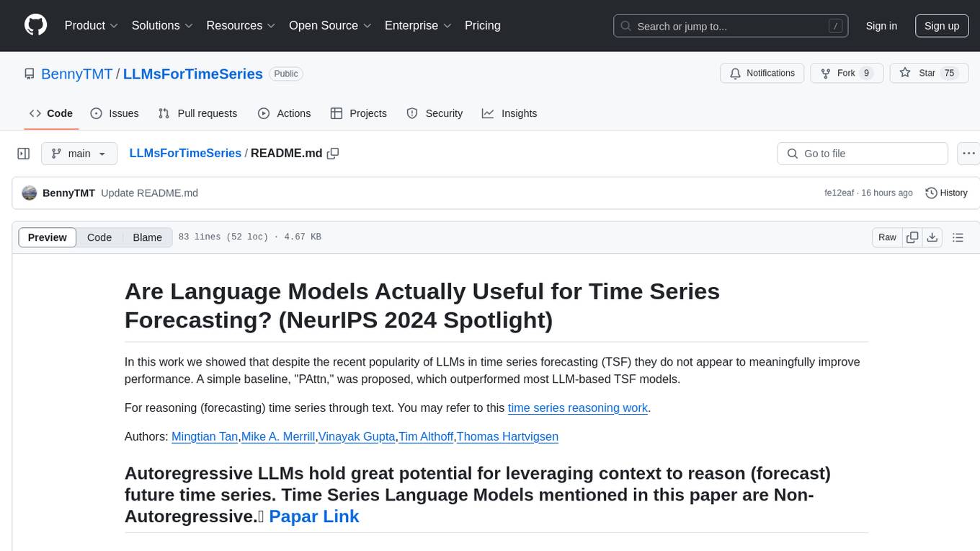Click the Notifications bell button
Screen dimensions: 980x551
[762, 73]
